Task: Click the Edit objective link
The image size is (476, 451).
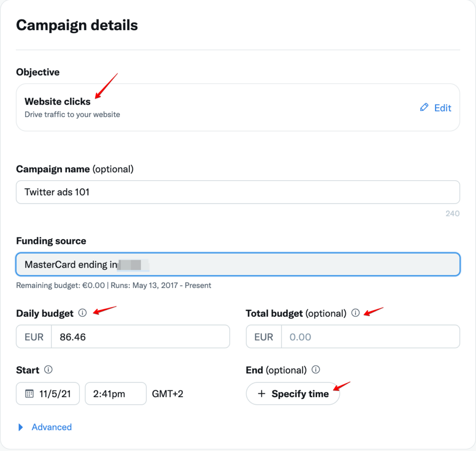Action: click(443, 108)
